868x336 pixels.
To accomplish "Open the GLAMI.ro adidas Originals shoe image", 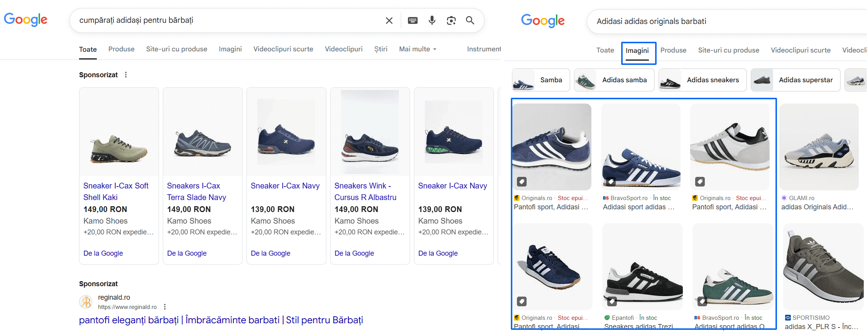I will 819,147.
